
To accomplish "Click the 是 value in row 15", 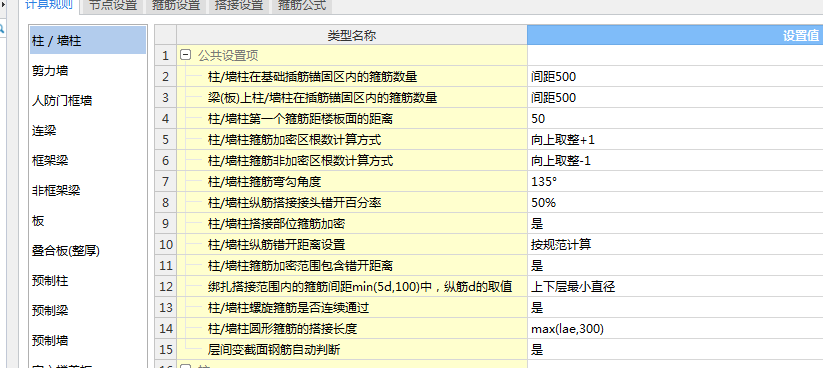I will pyautogui.click(x=675, y=350).
